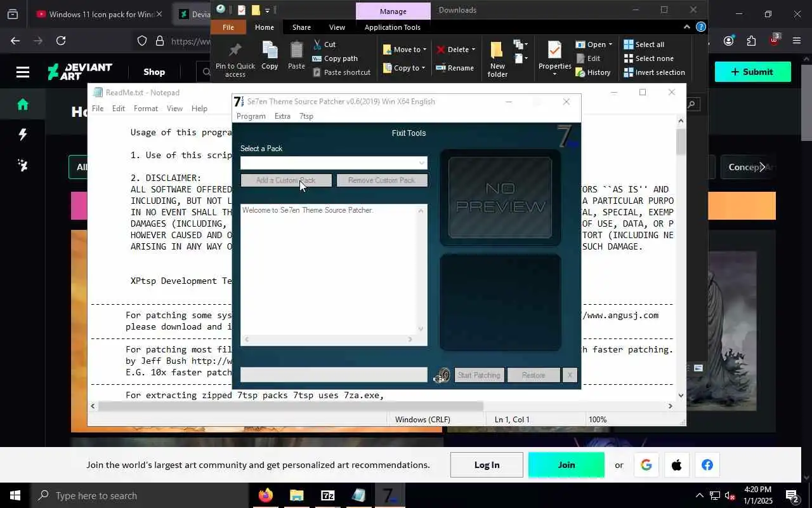812x508 pixels.
Task: Open Notepad's Edit menu
Action: tap(119, 109)
